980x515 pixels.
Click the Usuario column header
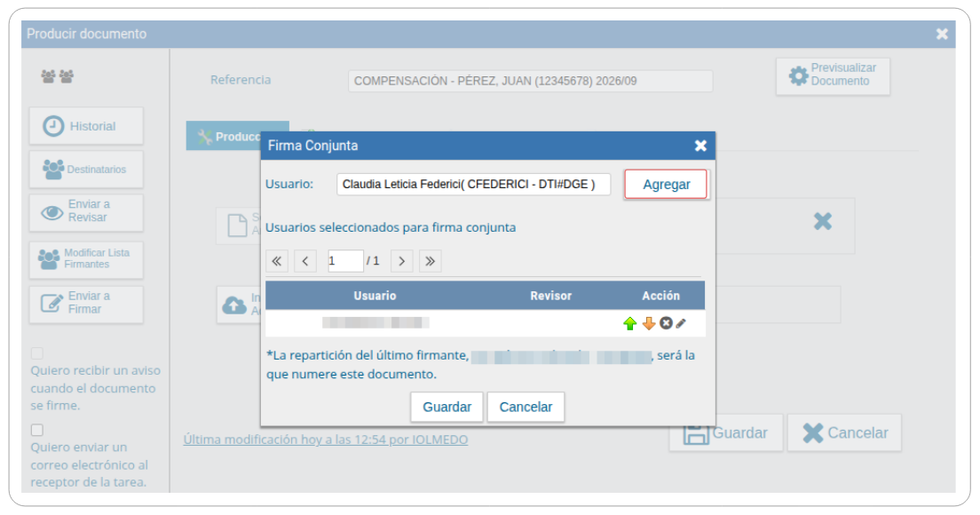point(375,296)
